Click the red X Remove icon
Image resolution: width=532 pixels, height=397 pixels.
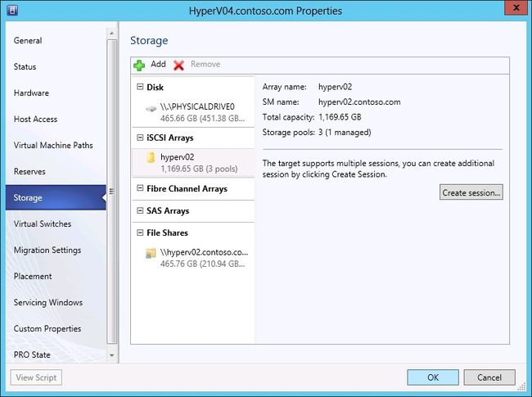coord(178,65)
